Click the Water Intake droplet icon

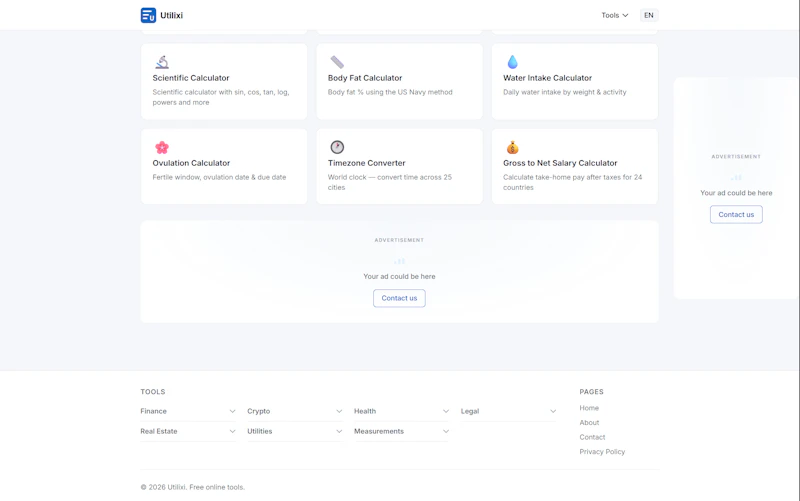(x=512, y=62)
